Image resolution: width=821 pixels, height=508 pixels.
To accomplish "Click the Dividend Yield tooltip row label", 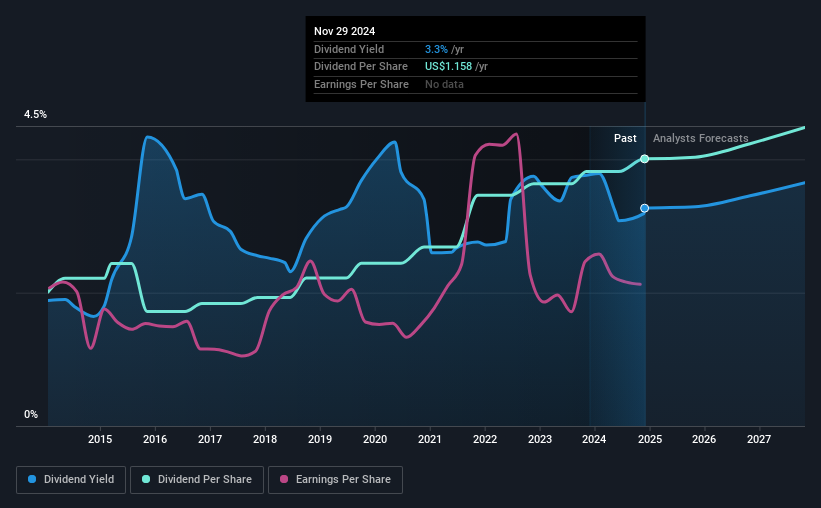I will [349, 49].
